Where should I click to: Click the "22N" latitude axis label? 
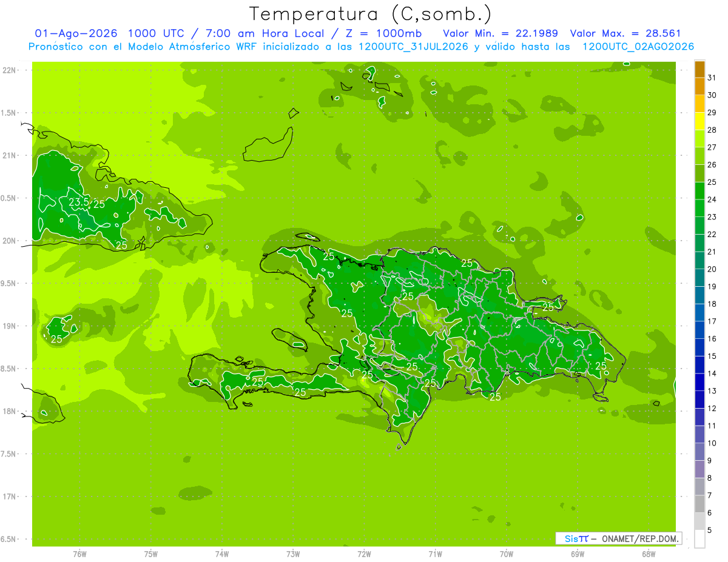point(9,70)
